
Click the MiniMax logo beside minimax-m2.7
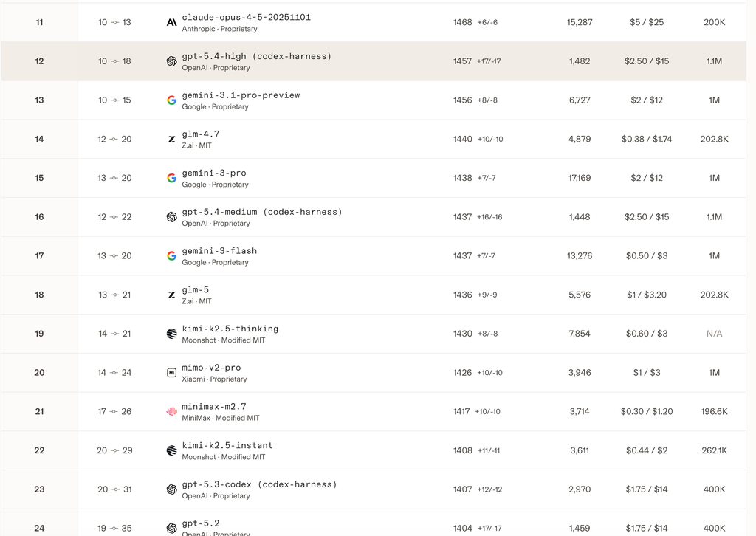click(x=171, y=411)
